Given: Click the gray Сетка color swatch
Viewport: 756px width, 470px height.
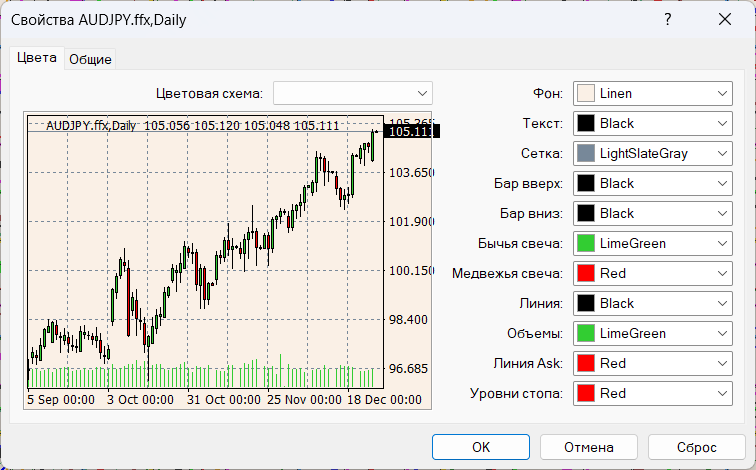Looking at the screenshot, I should 586,153.
